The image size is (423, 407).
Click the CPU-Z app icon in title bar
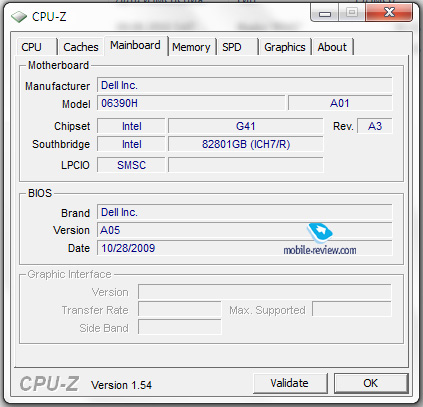(19, 16)
